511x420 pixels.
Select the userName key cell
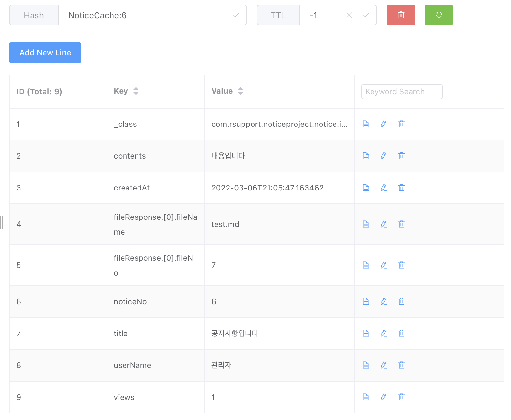(x=156, y=365)
